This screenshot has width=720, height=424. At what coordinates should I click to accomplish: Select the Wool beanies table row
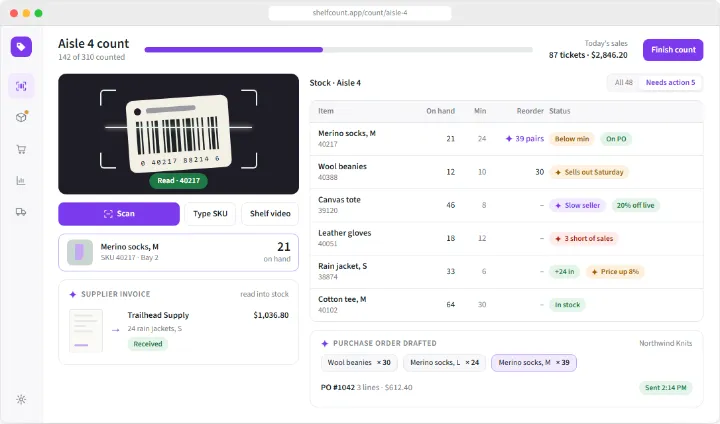506,172
